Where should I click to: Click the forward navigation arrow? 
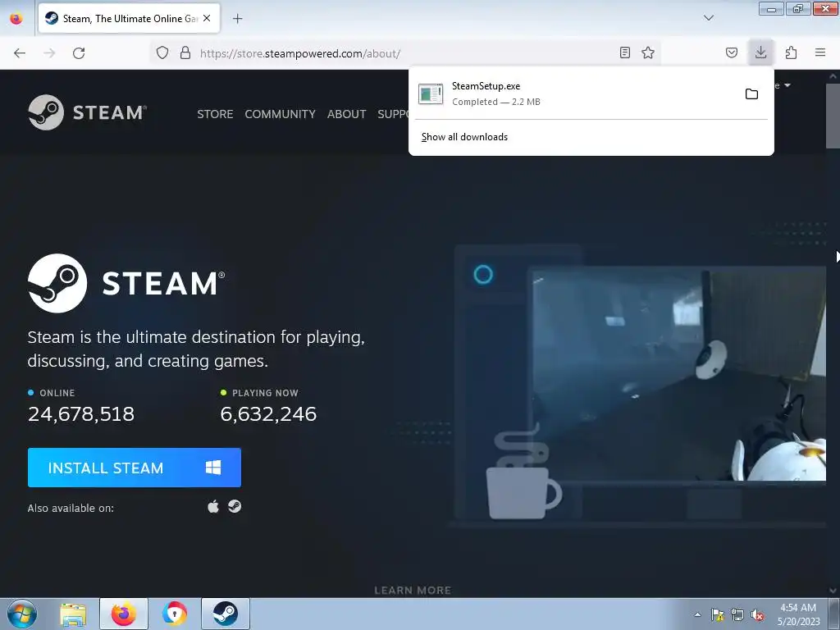click(x=49, y=53)
